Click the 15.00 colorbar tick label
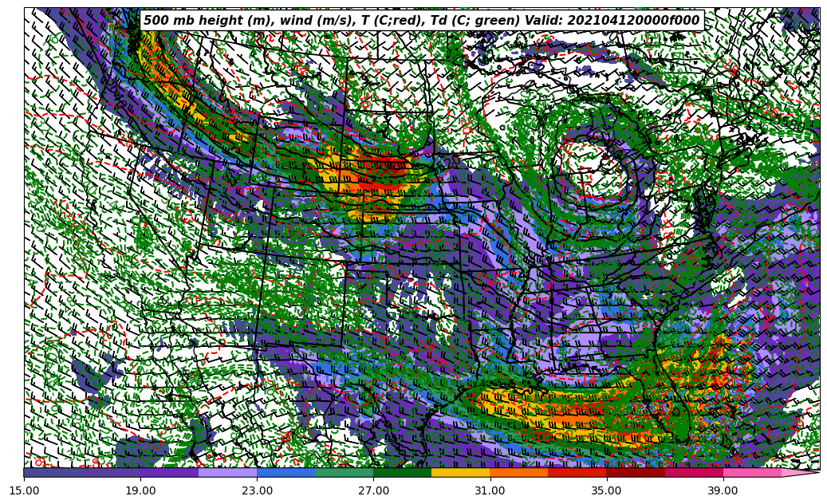This screenshot has height=504, width=827. [24, 490]
